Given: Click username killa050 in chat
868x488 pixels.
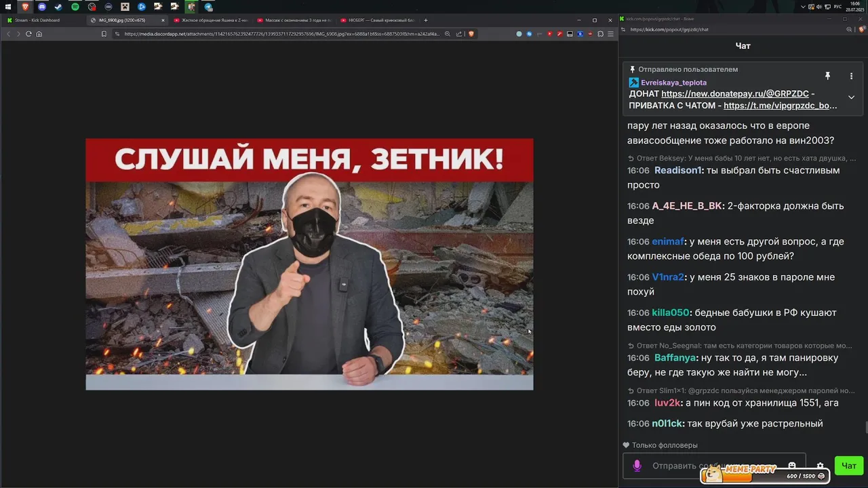Looking at the screenshot, I should [x=671, y=313].
